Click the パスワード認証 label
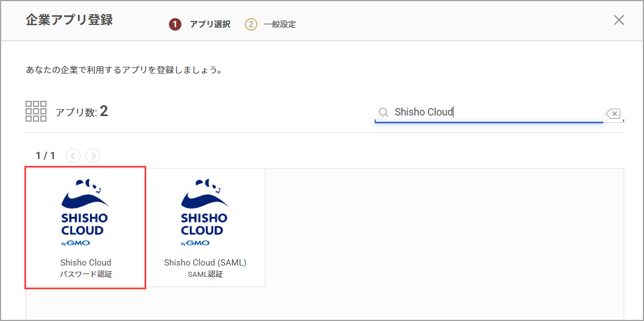This screenshot has height=321, width=644. pyautogui.click(x=86, y=274)
